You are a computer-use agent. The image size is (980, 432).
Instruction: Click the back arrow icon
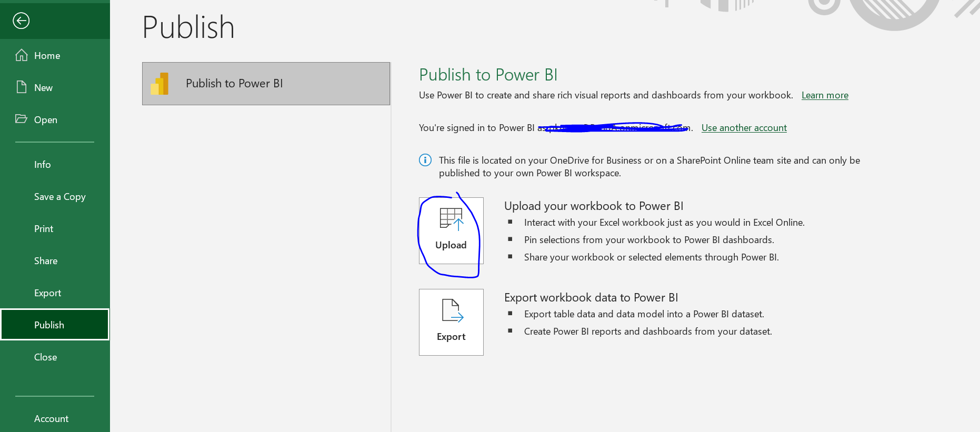click(21, 21)
